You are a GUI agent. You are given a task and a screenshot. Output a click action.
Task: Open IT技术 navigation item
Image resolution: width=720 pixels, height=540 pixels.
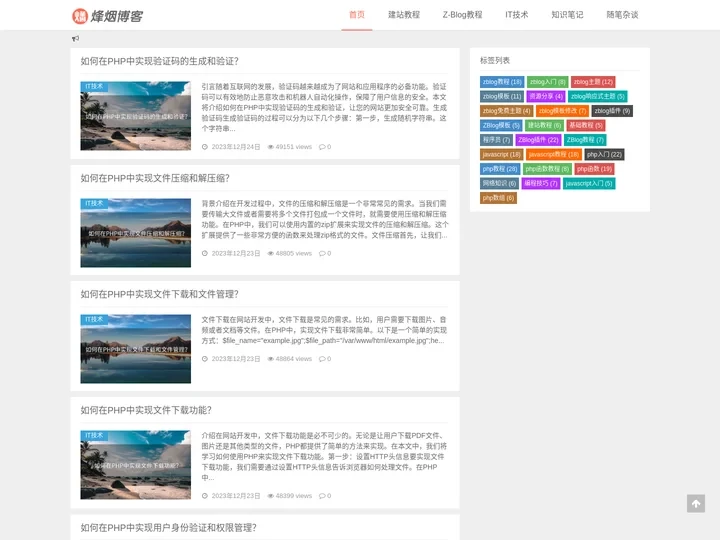517,15
